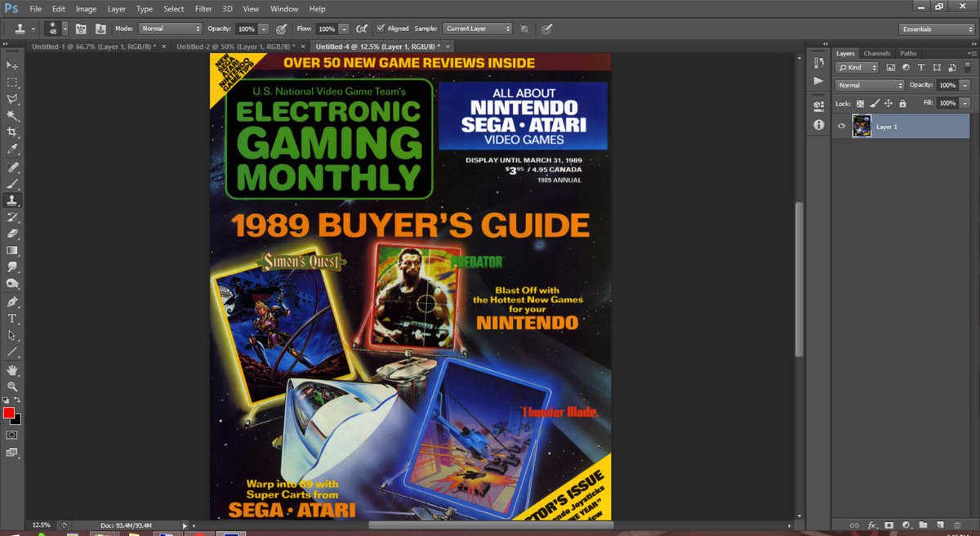980x536 pixels.
Task: Open the layer Kind filter dropdown
Action: pos(857,68)
